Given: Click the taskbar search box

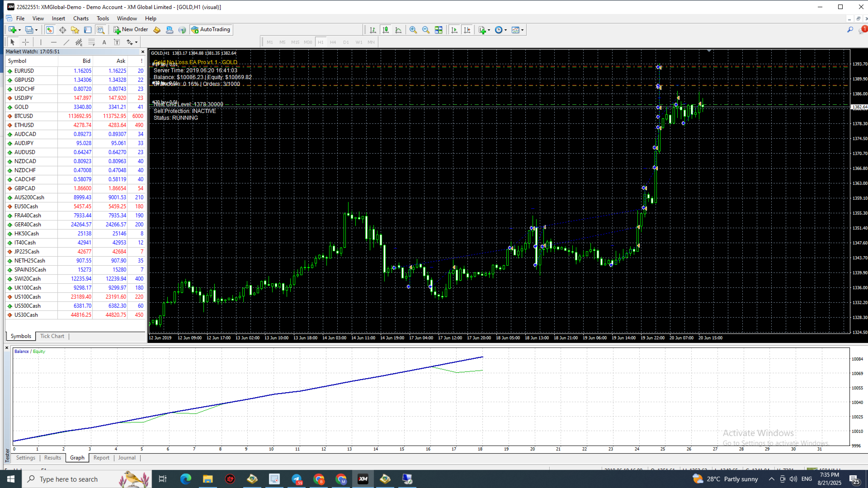Looking at the screenshot, I should 86,479.
